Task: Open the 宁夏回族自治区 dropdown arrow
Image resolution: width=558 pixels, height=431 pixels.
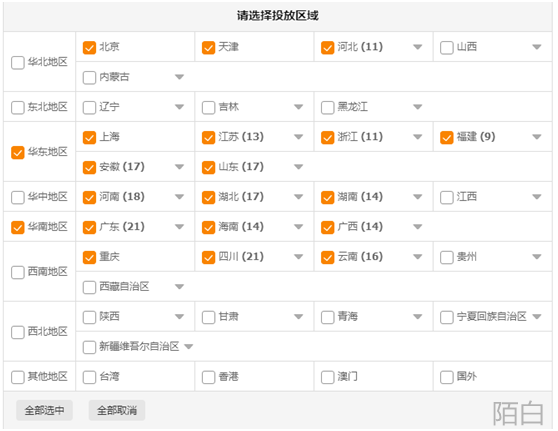Action: tap(537, 316)
